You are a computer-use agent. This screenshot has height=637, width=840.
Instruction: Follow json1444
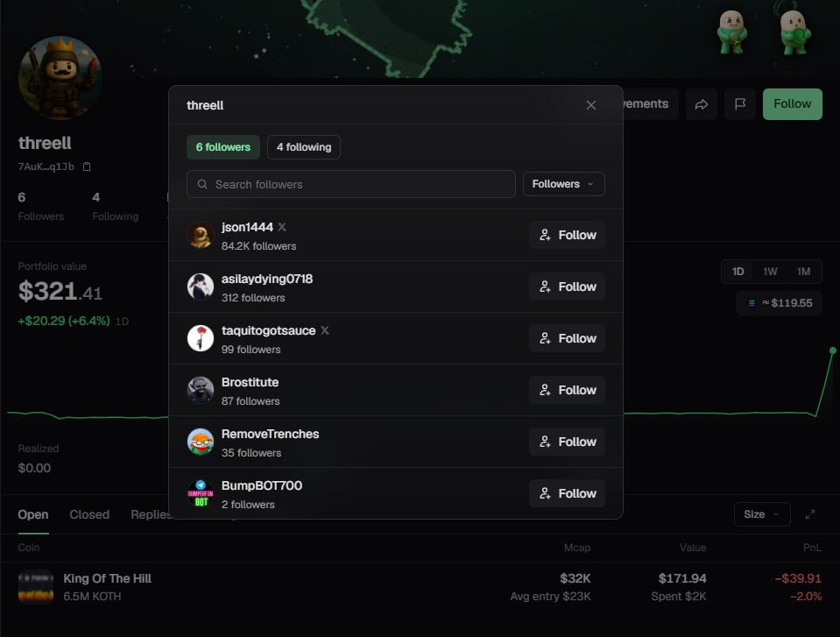[x=568, y=235]
